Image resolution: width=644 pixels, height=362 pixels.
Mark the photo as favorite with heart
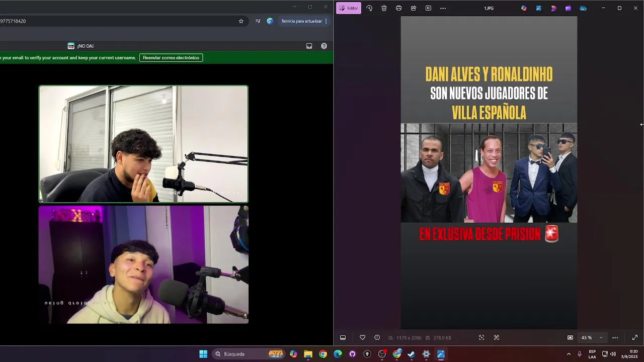(x=362, y=337)
